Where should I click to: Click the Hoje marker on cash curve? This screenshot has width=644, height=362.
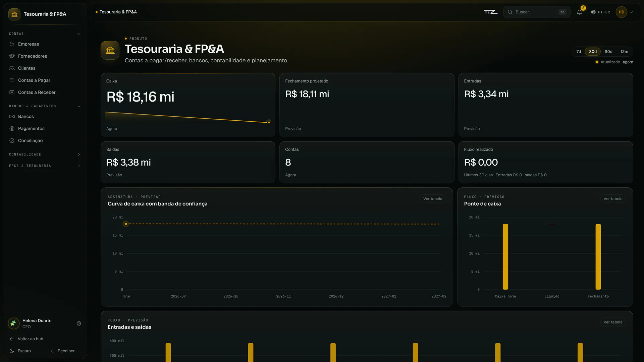click(x=126, y=224)
